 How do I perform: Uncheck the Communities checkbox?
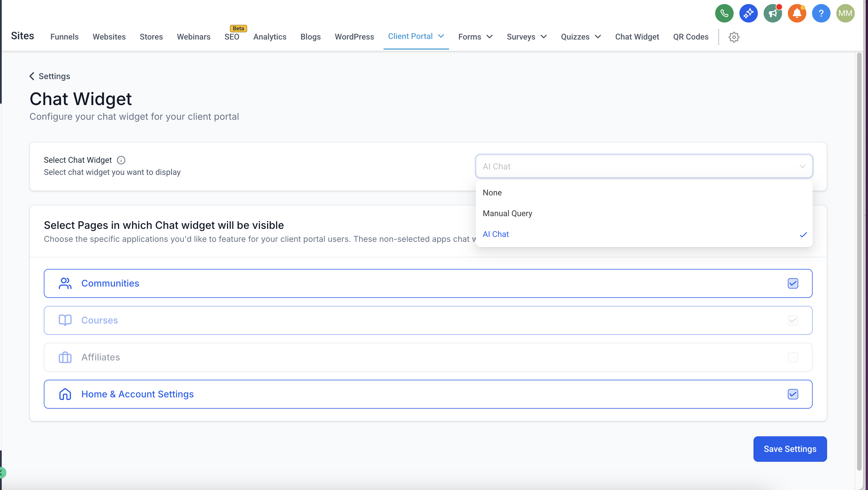(x=793, y=283)
